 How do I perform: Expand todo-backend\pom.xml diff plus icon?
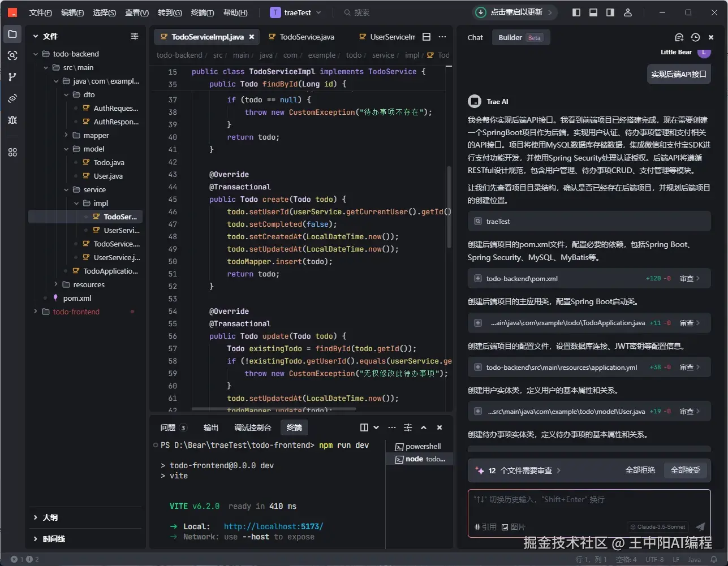coord(478,279)
